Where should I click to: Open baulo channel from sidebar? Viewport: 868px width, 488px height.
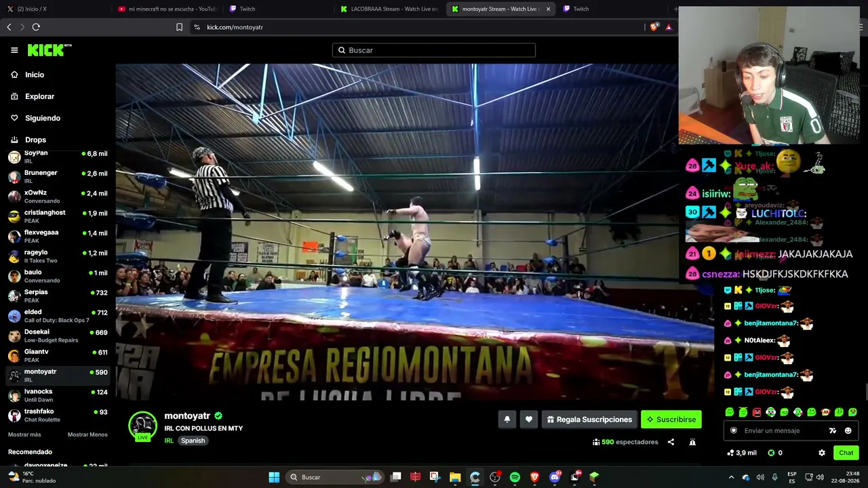point(58,276)
